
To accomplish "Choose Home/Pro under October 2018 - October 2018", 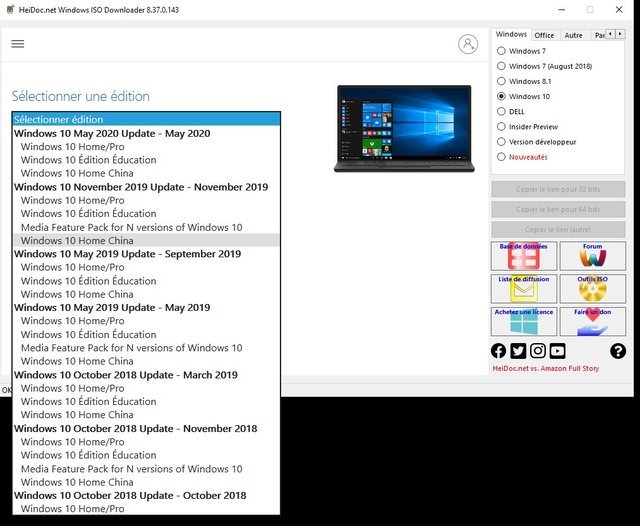I will (147, 509).
